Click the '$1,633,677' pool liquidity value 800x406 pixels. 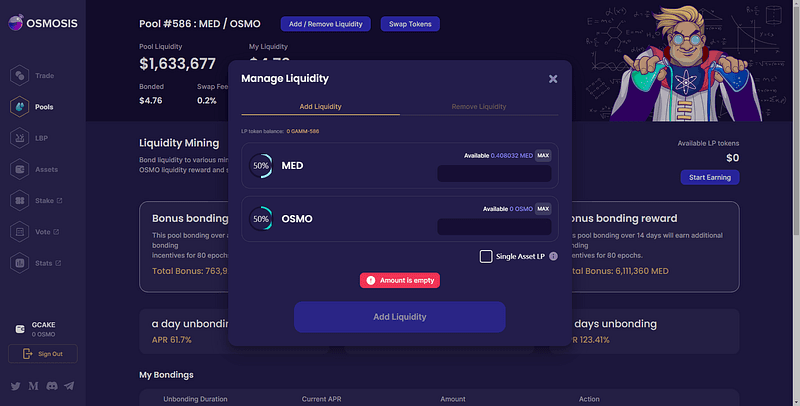point(178,64)
